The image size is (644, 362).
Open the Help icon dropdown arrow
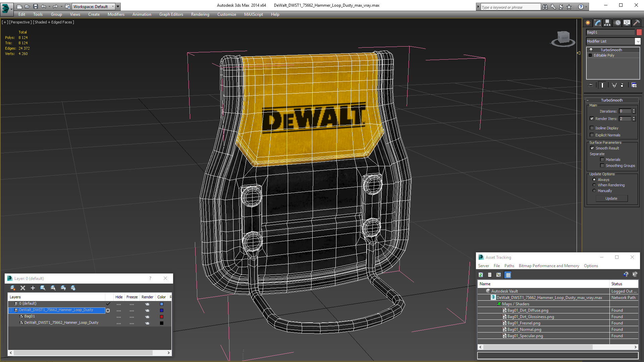(x=586, y=7)
